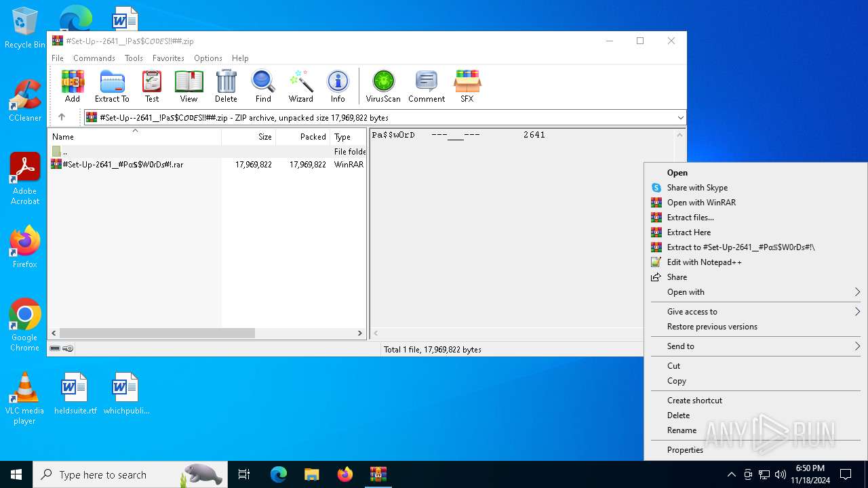Image resolution: width=868 pixels, height=488 pixels.
Task: Click the Extract To toolbar icon
Action: 112,86
